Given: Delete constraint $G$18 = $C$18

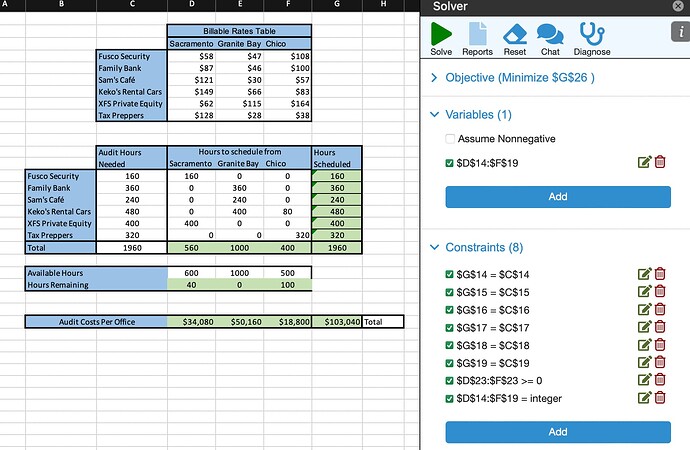Looking at the screenshot, I should (660, 344).
